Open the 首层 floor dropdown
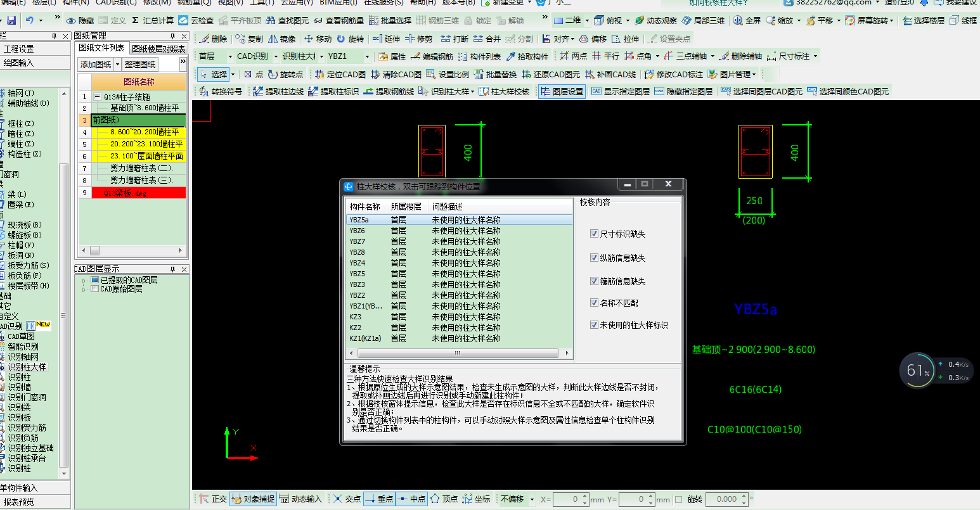The width and height of the screenshot is (980, 510). [x=231, y=56]
